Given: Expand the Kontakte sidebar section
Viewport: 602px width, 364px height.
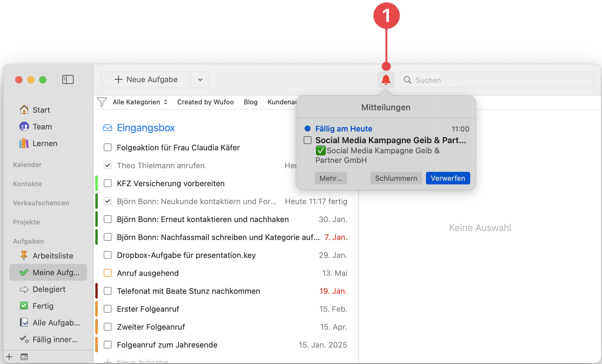Looking at the screenshot, I should tap(27, 184).
